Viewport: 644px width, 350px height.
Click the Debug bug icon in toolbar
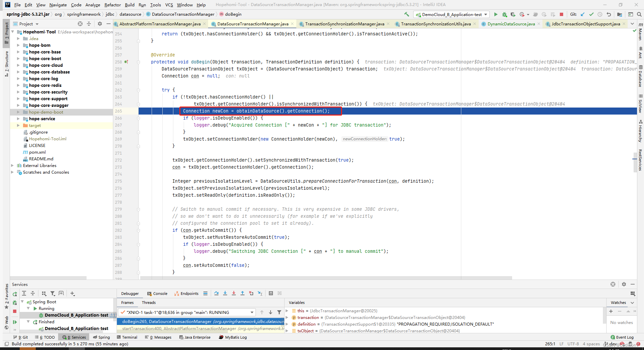504,14
